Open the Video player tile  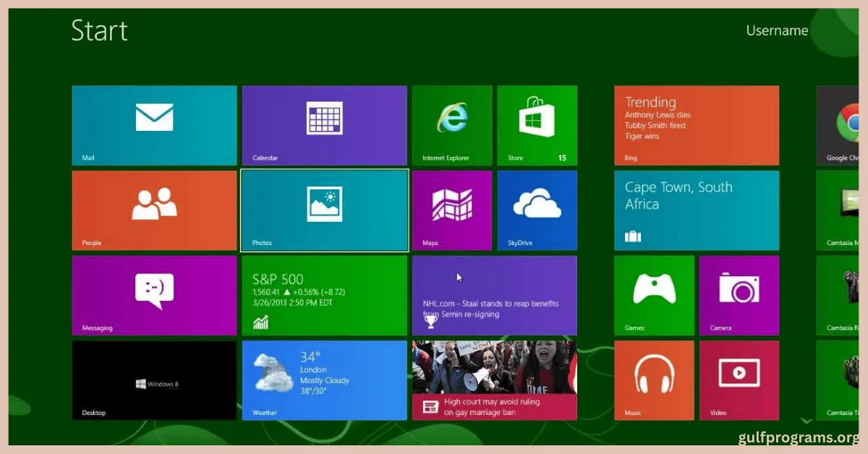pos(739,380)
